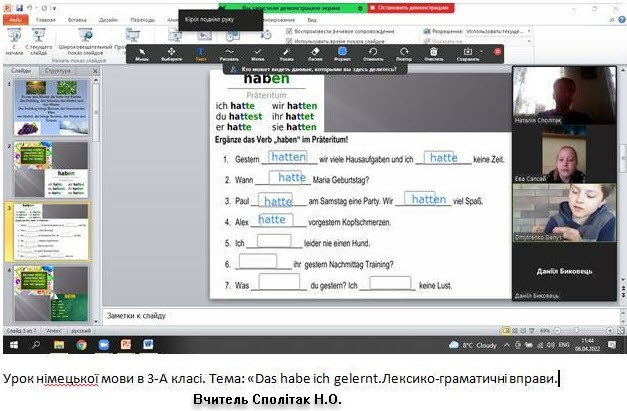Start slideshow from the beginning
The width and height of the screenshot is (627, 411).
point(14,38)
